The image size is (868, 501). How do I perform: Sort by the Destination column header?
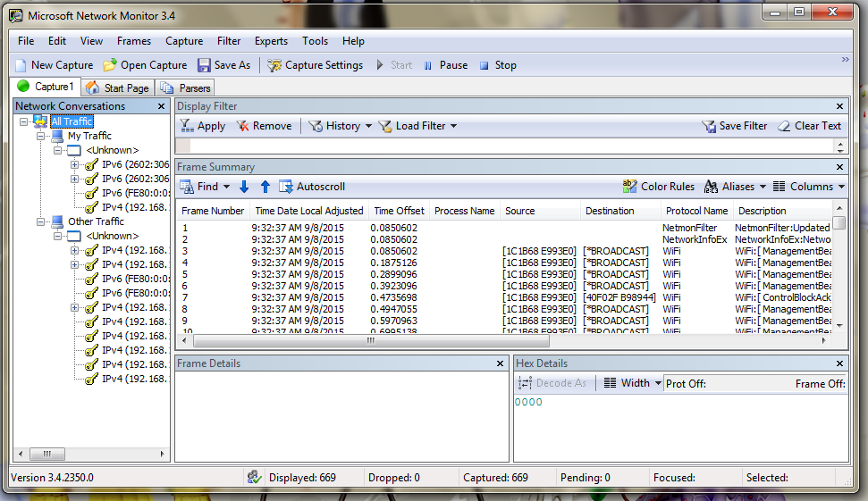[x=620, y=211]
